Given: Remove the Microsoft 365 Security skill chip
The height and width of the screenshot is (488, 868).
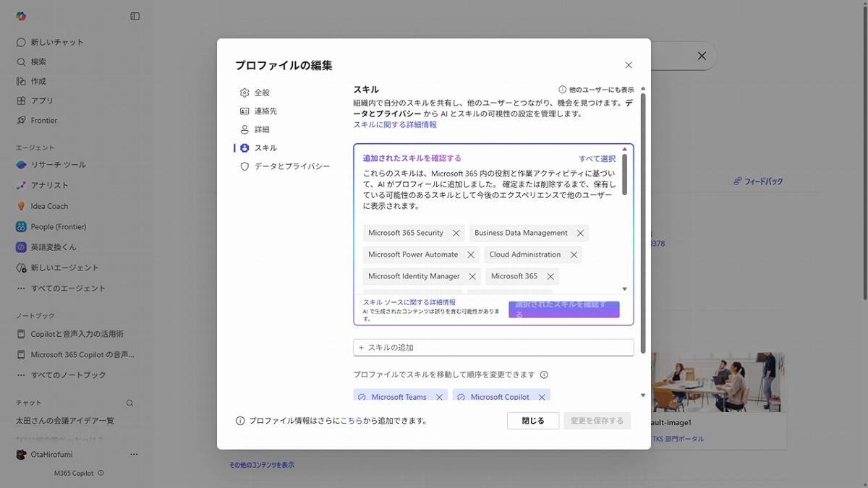Looking at the screenshot, I should [x=456, y=234].
